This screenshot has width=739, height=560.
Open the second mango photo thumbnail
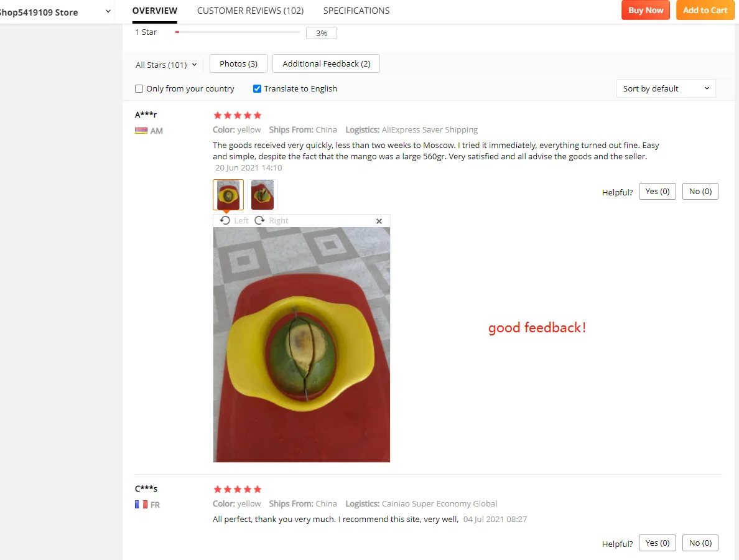tap(263, 195)
